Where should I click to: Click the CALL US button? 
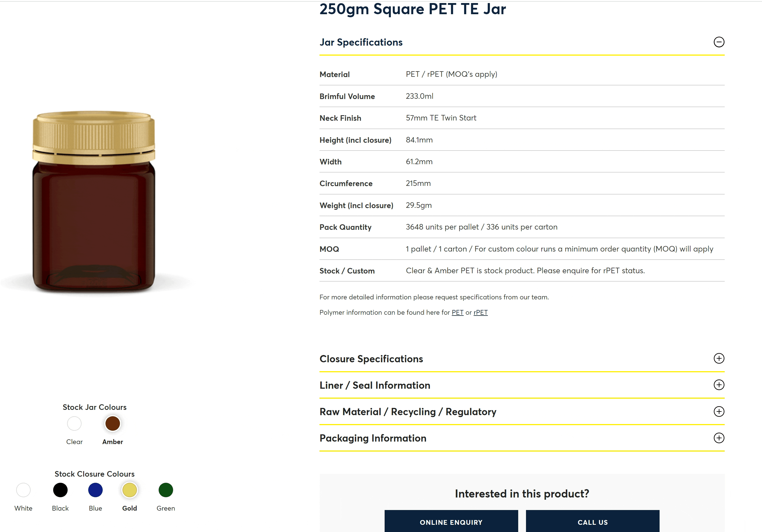coord(593,522)
